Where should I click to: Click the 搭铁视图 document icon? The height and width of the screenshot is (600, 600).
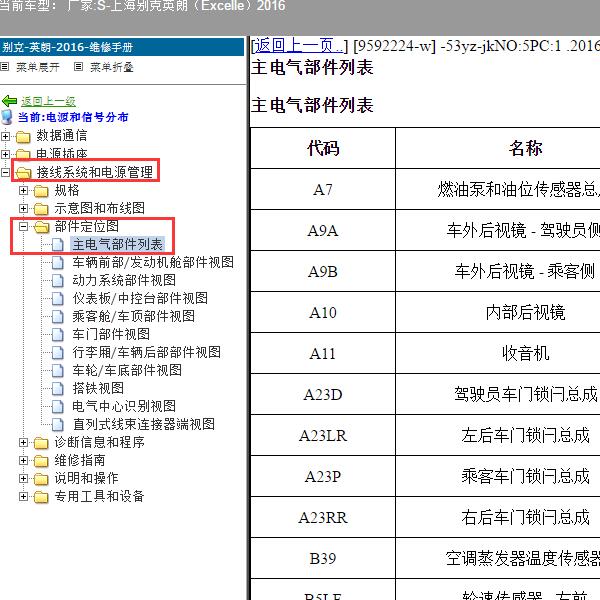[x=58, y=389]
